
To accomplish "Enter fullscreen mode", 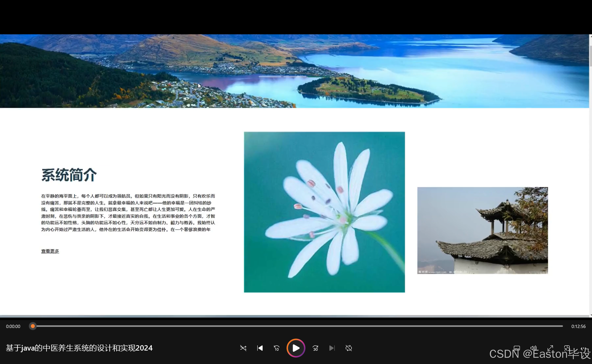I will 550,348.
